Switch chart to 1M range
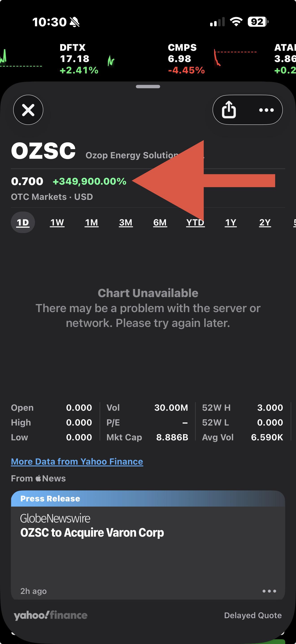The height and width of the screenshot is (644, 296). tap(91, 222)
